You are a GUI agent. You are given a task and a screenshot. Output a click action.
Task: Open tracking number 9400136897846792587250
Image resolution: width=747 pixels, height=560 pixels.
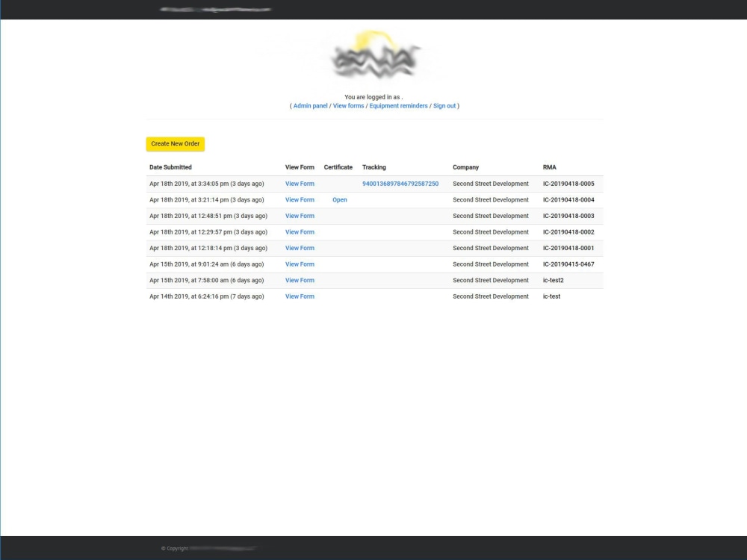400,184
